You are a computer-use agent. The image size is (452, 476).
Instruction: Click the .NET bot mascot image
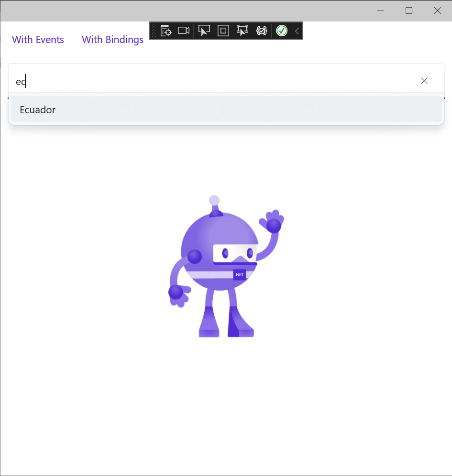click(x=226, y=266)
